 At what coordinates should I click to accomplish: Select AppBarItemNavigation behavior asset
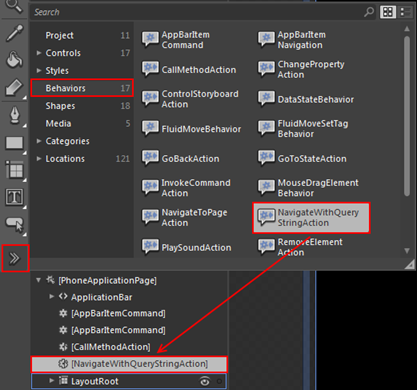tap(292, 40)
